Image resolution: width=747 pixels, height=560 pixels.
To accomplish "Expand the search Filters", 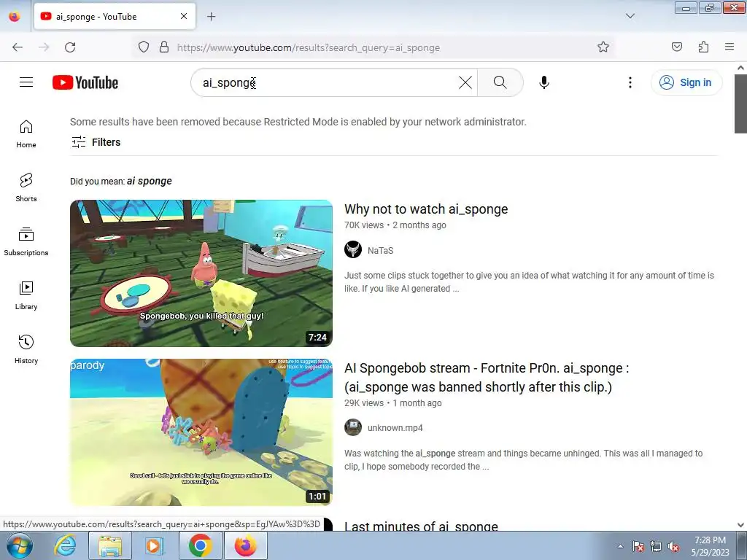I will (96, 142).
